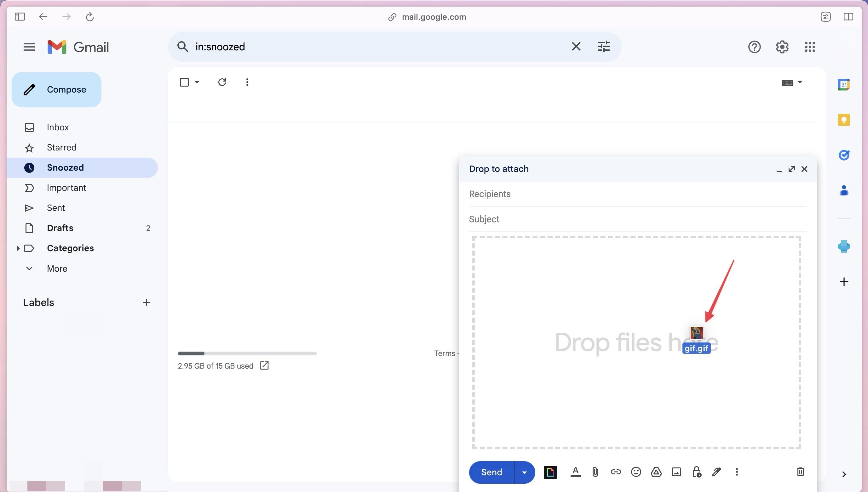Open browser site controls icon

click(x=825, y=17)
